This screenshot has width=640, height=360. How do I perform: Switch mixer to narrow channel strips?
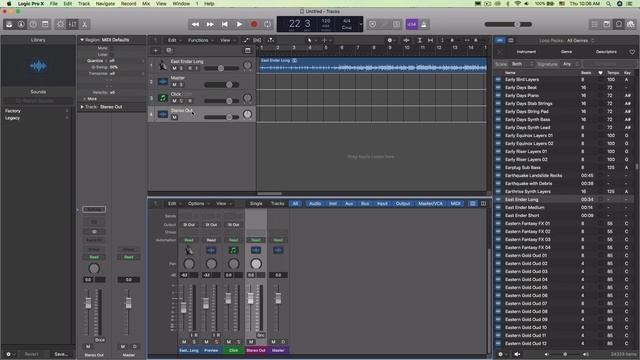pyautogui.click(x=472, y=203)
